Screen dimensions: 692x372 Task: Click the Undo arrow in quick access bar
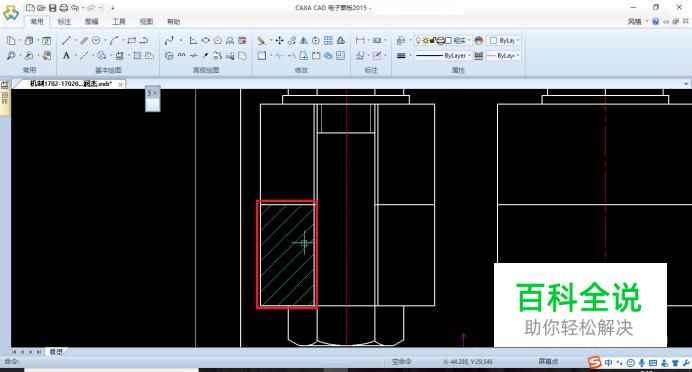[75, 8]
